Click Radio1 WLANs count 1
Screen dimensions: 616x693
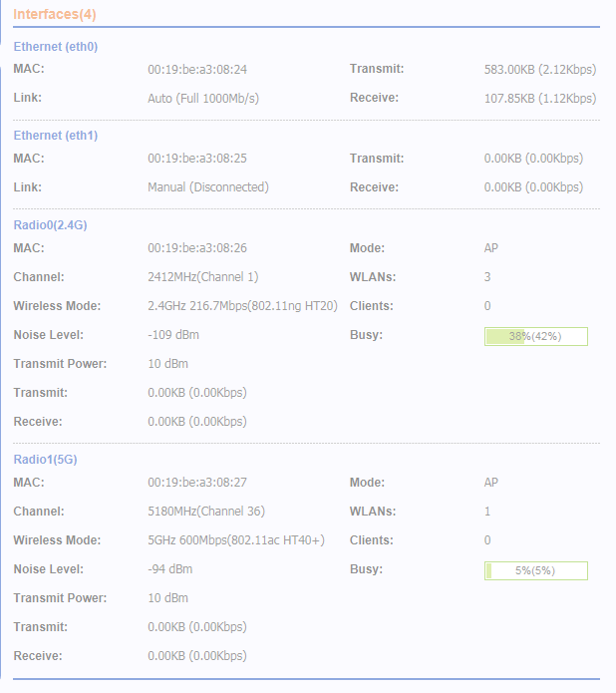(487, 511)
